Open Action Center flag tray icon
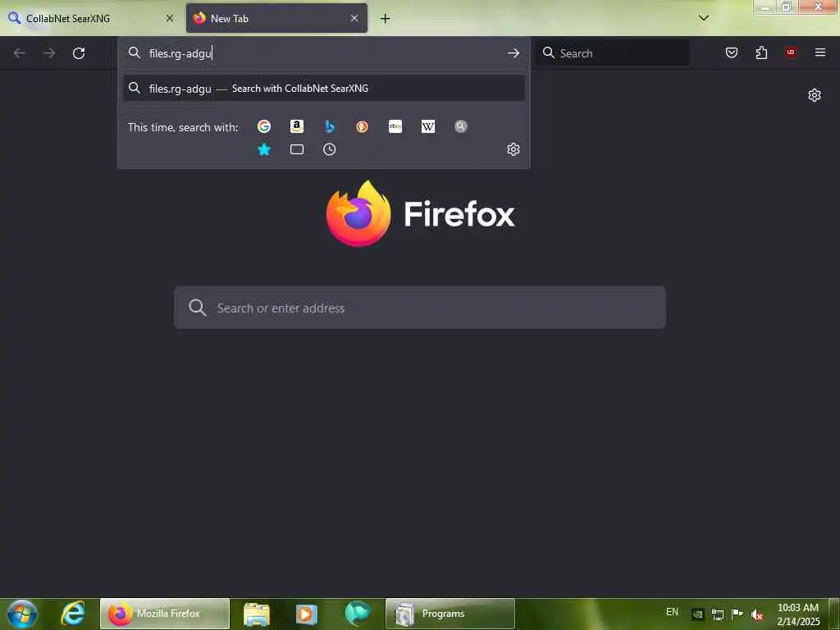The width and height of the screenshot is (840, 630). pyautogui.click(x=737, y=614)
